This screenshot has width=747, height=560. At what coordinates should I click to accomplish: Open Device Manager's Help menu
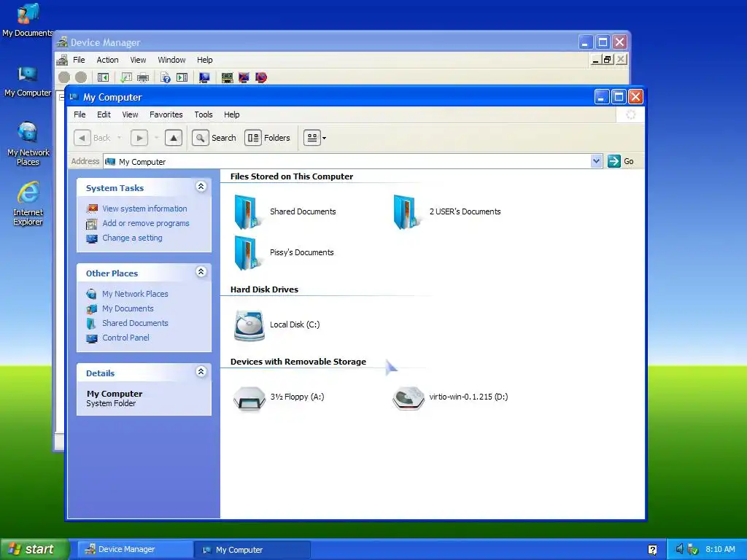click(x=204, y=60)
